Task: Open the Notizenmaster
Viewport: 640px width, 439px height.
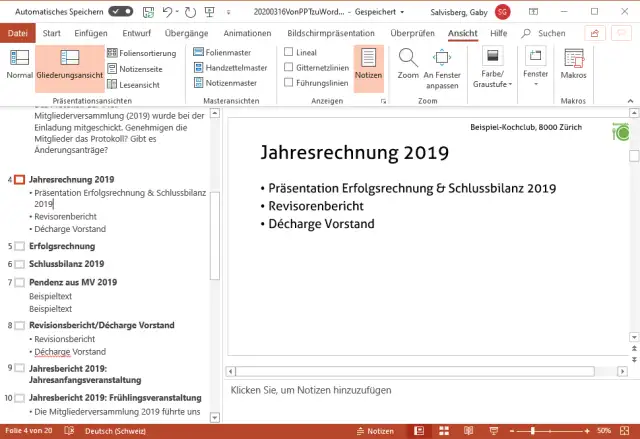Action: [225, 83]
